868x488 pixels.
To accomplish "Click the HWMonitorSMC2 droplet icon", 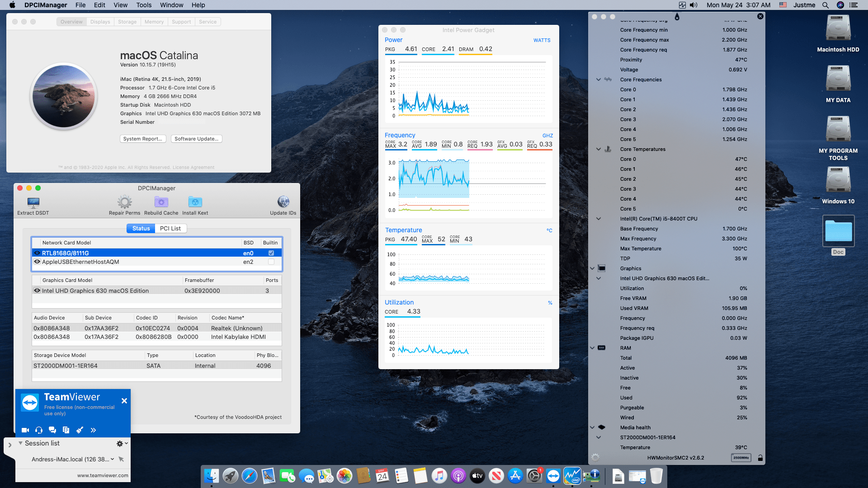I will [677, 17].
